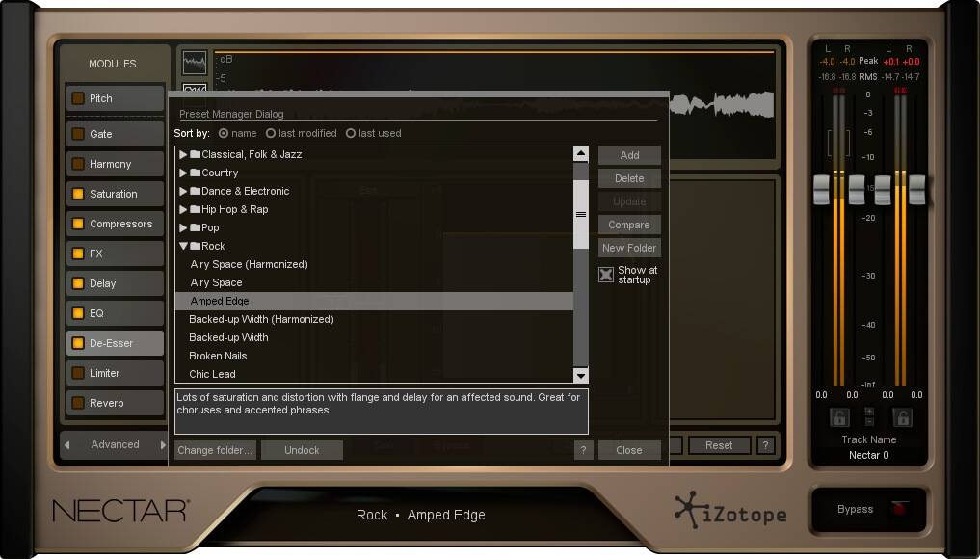
Task: Click the Classical, Folk & Jazz folder icon
Action: (x=195, y=154)
